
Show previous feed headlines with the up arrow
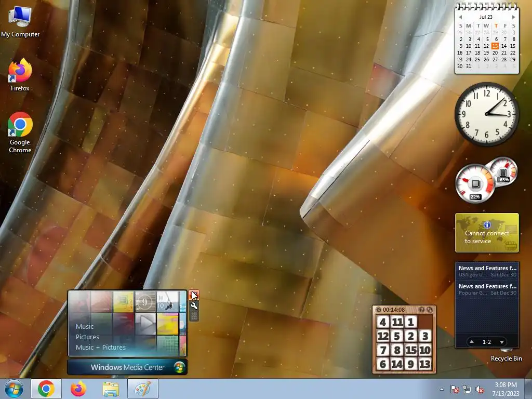coord(472,342)
